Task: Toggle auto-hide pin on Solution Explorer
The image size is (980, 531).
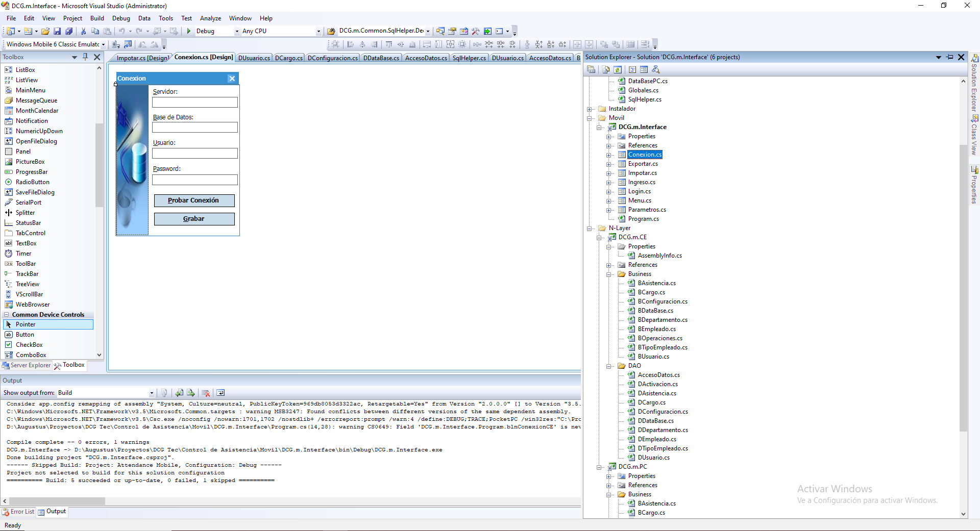Action: (x=949, y=57)
